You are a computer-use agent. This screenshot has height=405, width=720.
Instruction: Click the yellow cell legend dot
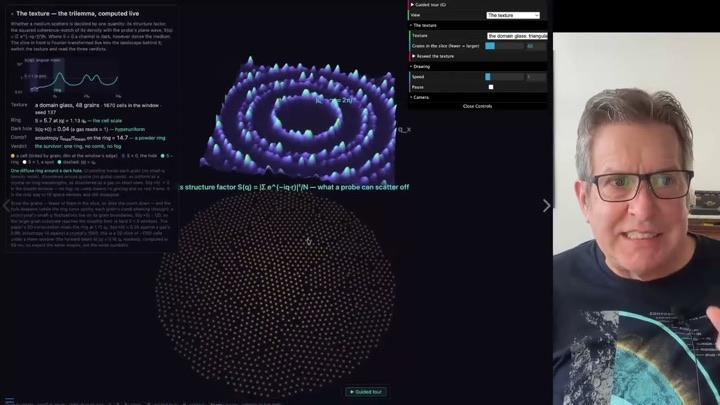(x=13, y=156)
